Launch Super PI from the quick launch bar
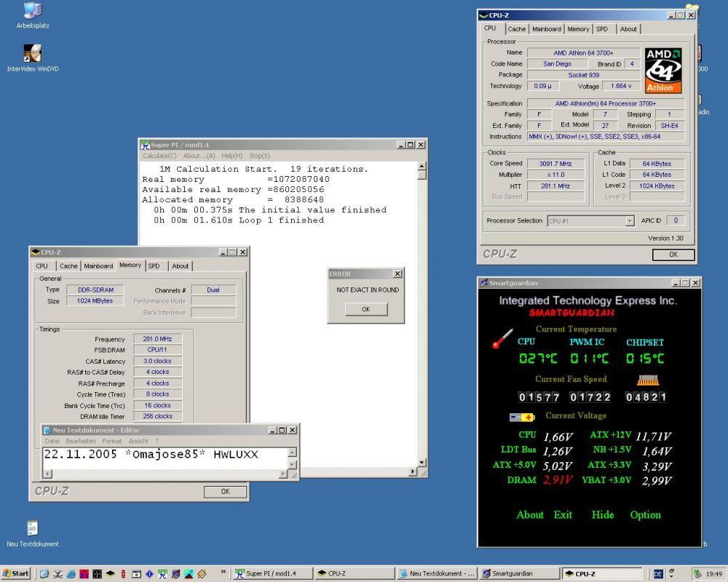This screenshot has height=582, width=728. tap(162, 574)
